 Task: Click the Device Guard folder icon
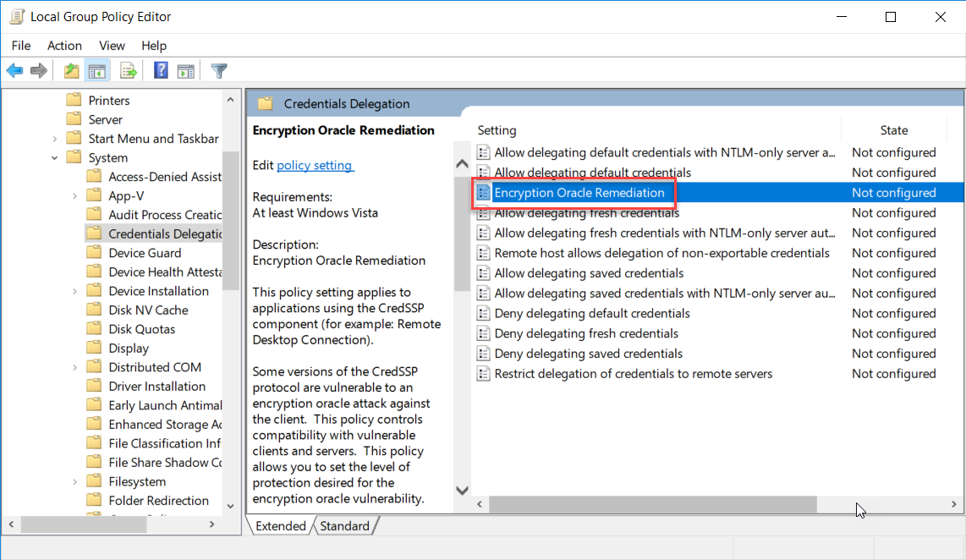[x=94, y=253]
